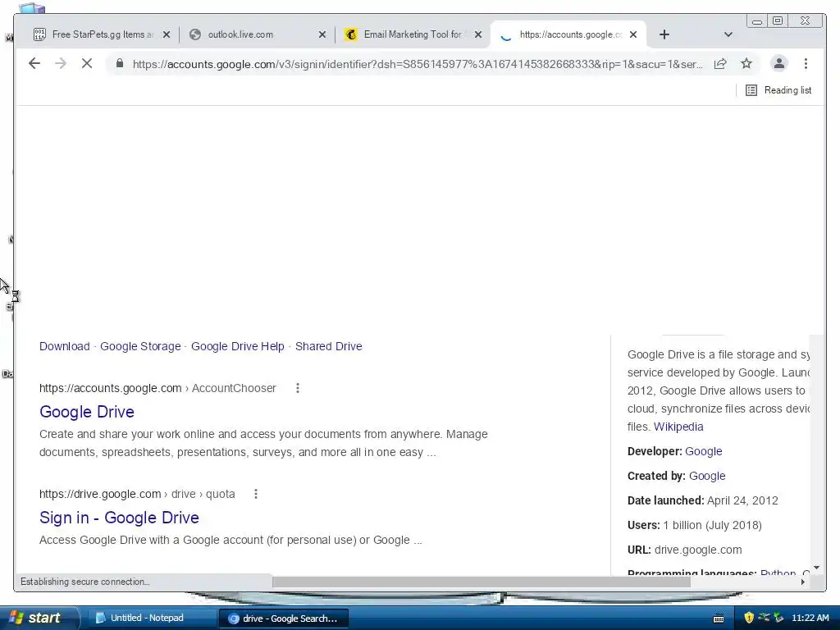The image size is (840, 630).
Task: Click the padlock site info icon
Action: 120,64
